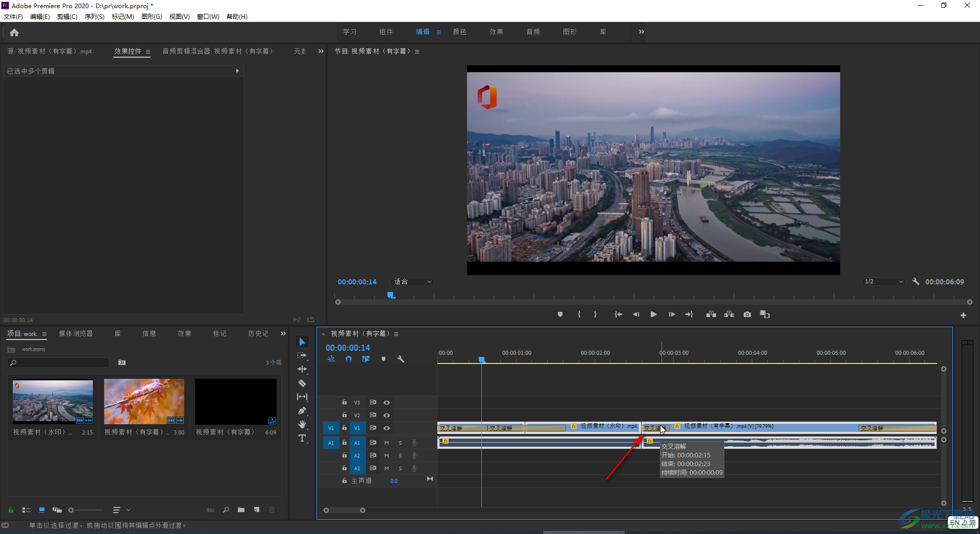Toggle V3 track output eye
The height and width of the screenshot is (534, 980).
click(x=387, y=402)
